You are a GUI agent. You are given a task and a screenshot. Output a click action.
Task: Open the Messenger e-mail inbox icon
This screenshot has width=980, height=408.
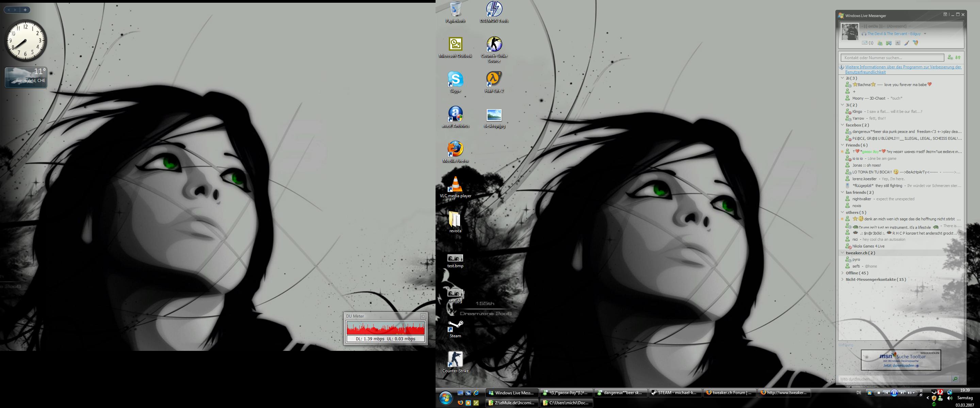pyautogui.click(x=864, y=43)
